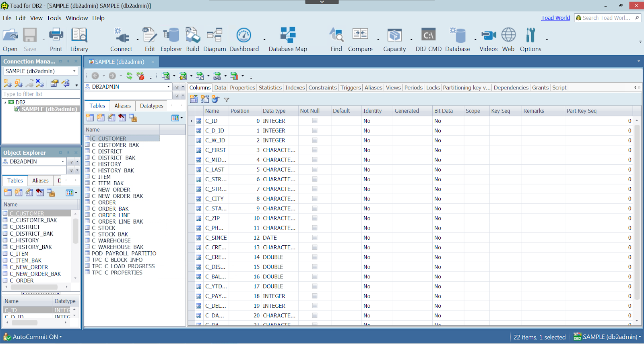Click the Object Explorer table list horizontal scrollbar
The image size is (644, 344).
tap(34, 287)
